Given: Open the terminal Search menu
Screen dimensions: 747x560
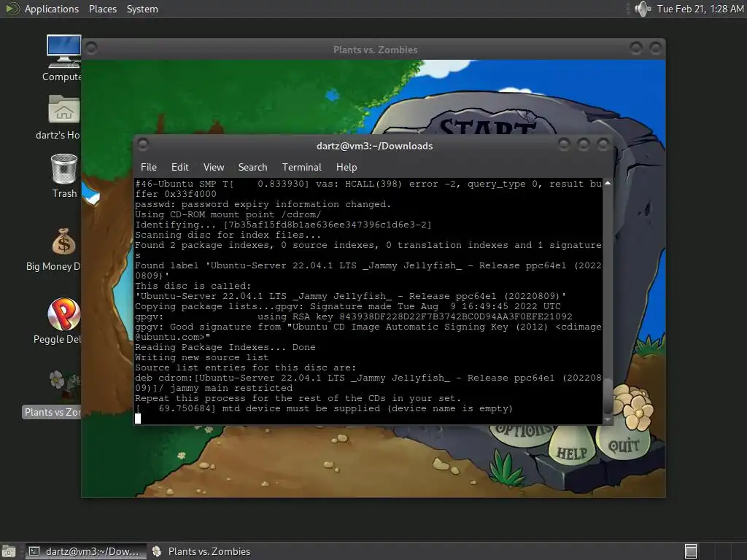Looking at the screenshot, I should pyautogui.click(x=252, y=167).
